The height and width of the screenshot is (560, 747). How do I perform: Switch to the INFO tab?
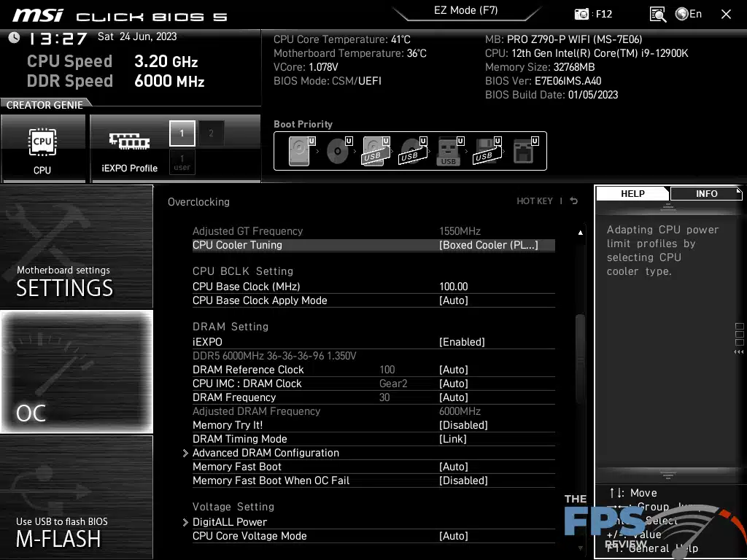tap(706, 193)
